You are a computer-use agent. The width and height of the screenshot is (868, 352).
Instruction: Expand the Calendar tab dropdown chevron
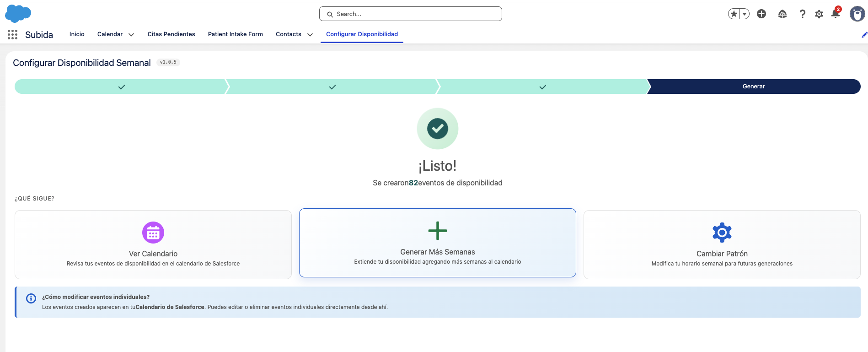coord(131,35)
